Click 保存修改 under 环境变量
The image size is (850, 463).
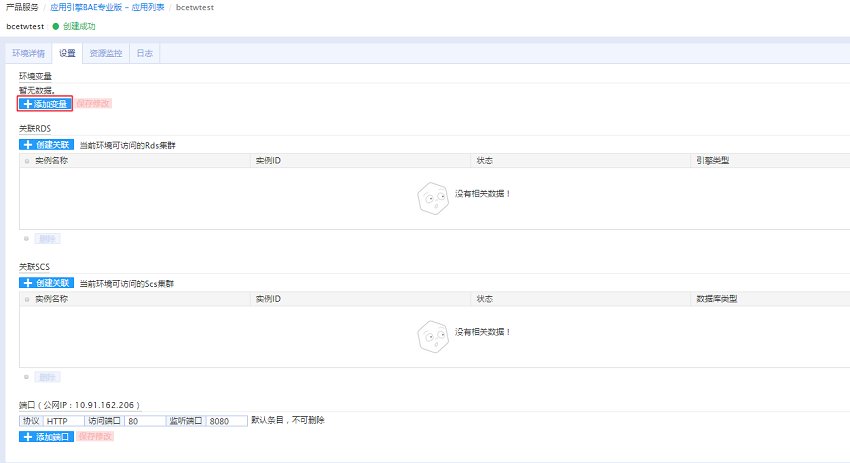click(x=93, y=104)
